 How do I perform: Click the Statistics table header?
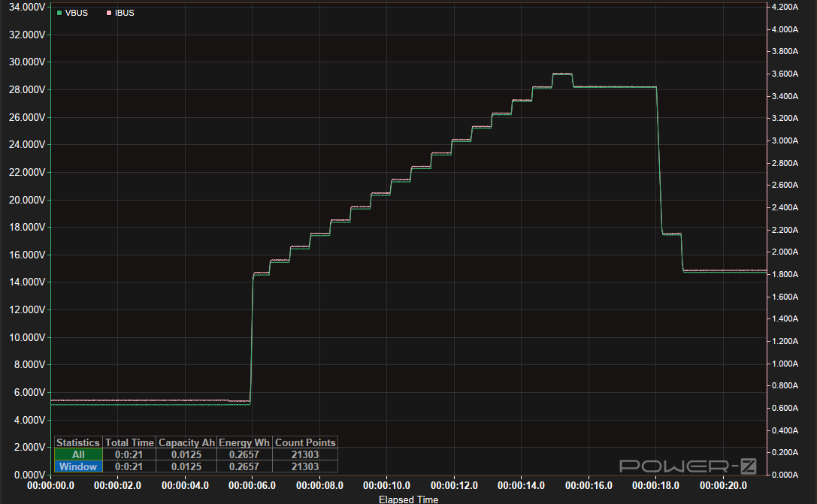78,442
